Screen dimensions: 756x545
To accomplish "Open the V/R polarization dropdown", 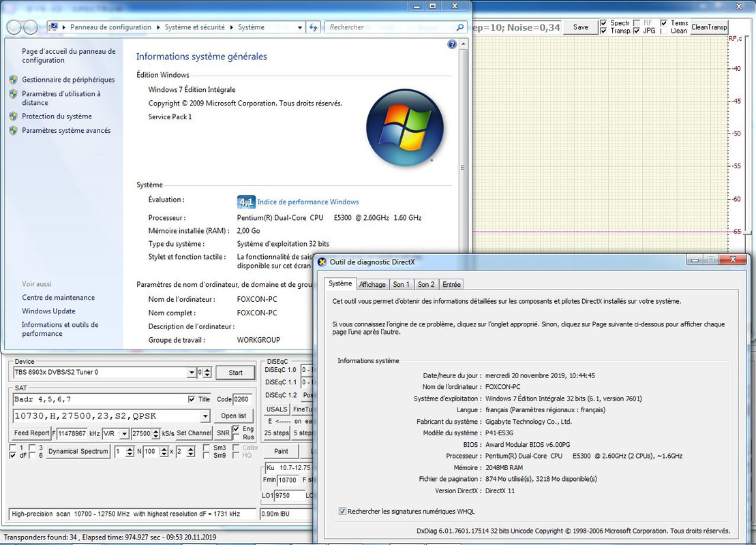I will point(124,434).
